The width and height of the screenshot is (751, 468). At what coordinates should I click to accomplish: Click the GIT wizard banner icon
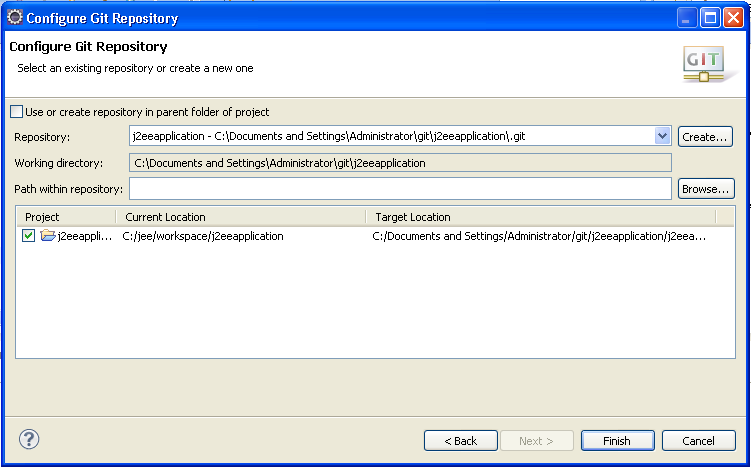(709, 65)
